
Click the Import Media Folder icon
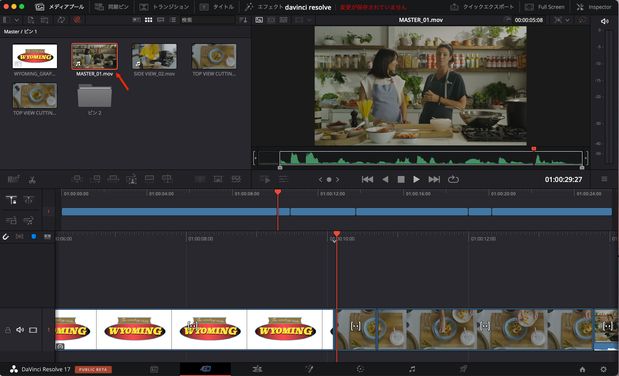pyautogui.click(x=45, y=20)
